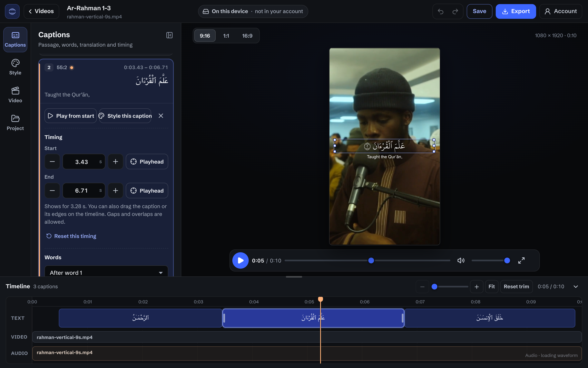Open the Video sidebar tab
588x368 pixels.
(x=15, y=95)
